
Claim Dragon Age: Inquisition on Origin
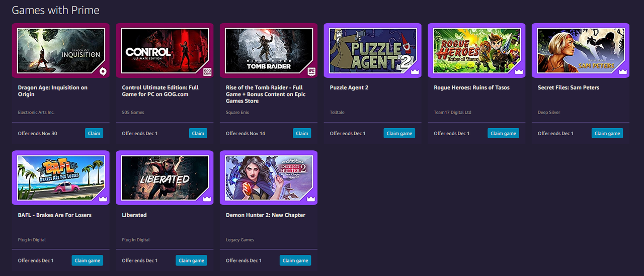coord(94,133)
